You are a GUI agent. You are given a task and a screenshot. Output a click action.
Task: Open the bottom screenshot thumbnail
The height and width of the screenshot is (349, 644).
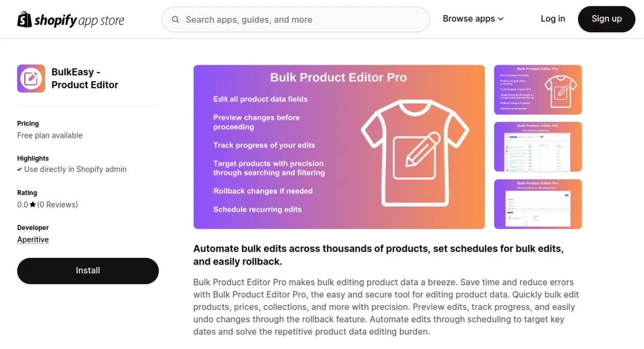538,204
